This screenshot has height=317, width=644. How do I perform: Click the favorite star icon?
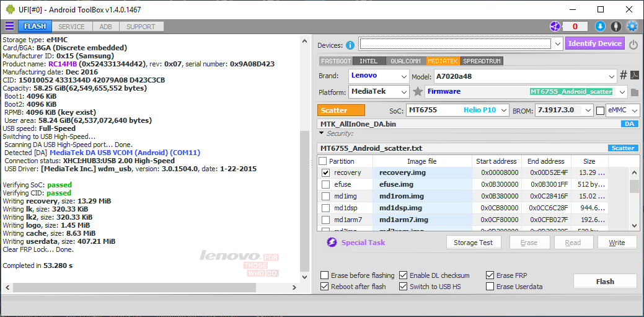pos(418,92)
